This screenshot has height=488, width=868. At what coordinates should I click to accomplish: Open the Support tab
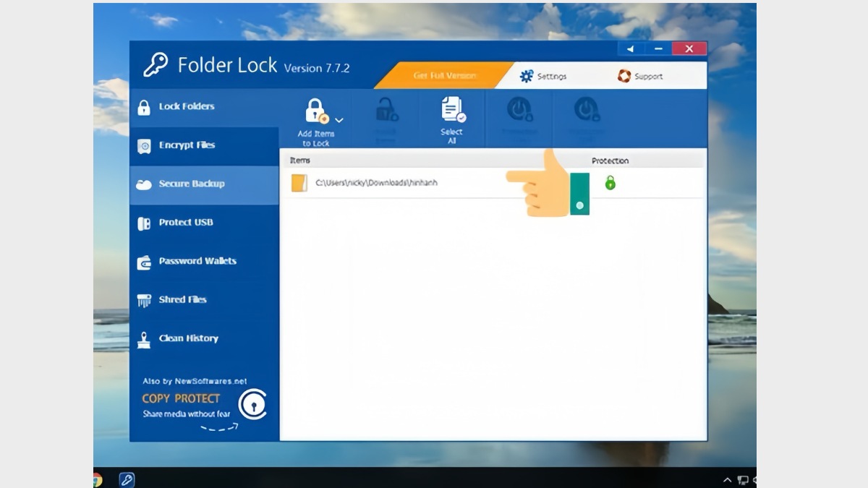coord(640,75)
